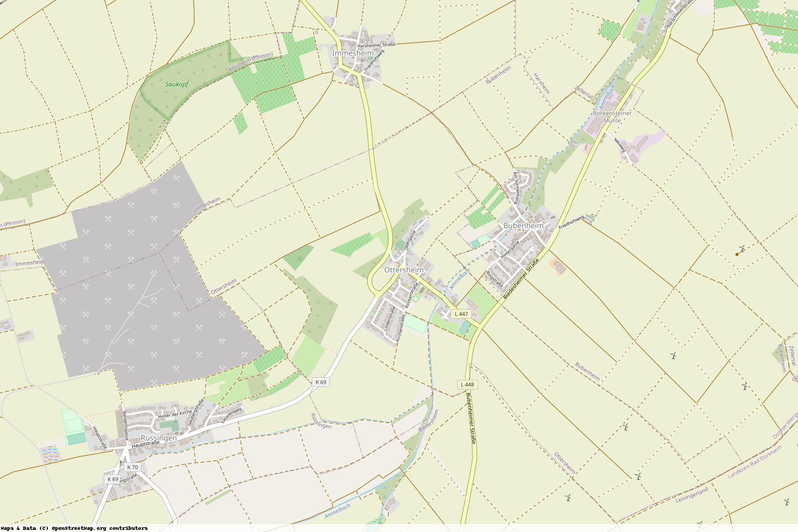The image size is (798, 532).
Task: Select the Ottersheim village name label
Action: coord(404,270)
